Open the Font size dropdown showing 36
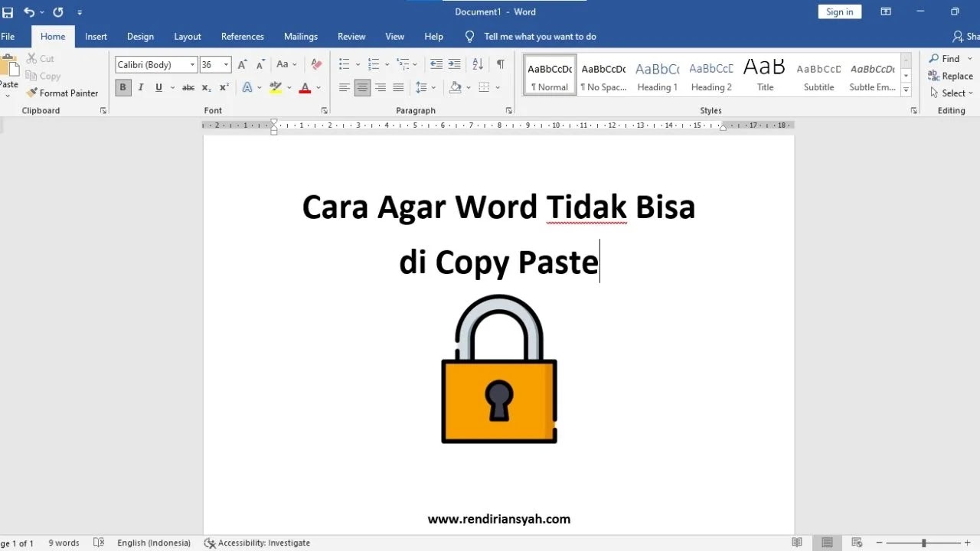Viewport: 980px width, 551px height. point(226,65)
